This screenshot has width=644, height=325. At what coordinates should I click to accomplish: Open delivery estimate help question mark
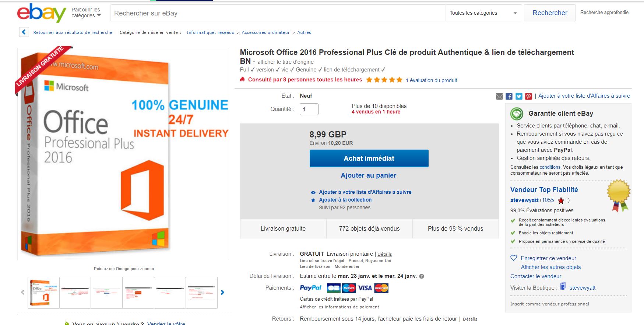[422, 276]
